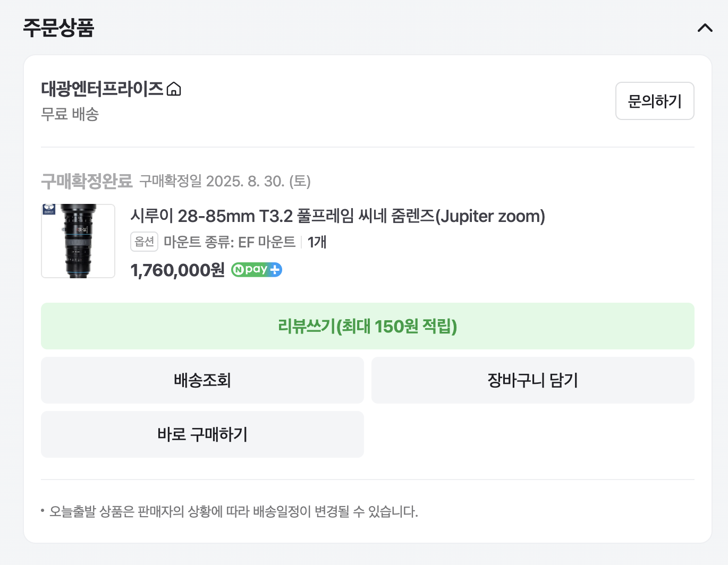Click the 주문상품 section heading
Image resolution: width=728 pixels, height=565 pixels.
(58, 28)
